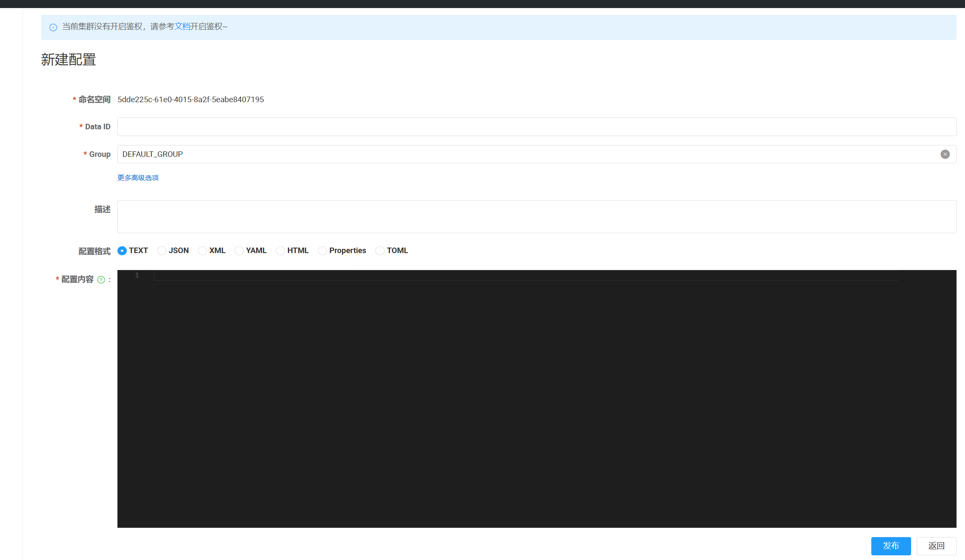Open the 文档 link in the banner
This screenshot has height=560, width=965.
[182, 27]
